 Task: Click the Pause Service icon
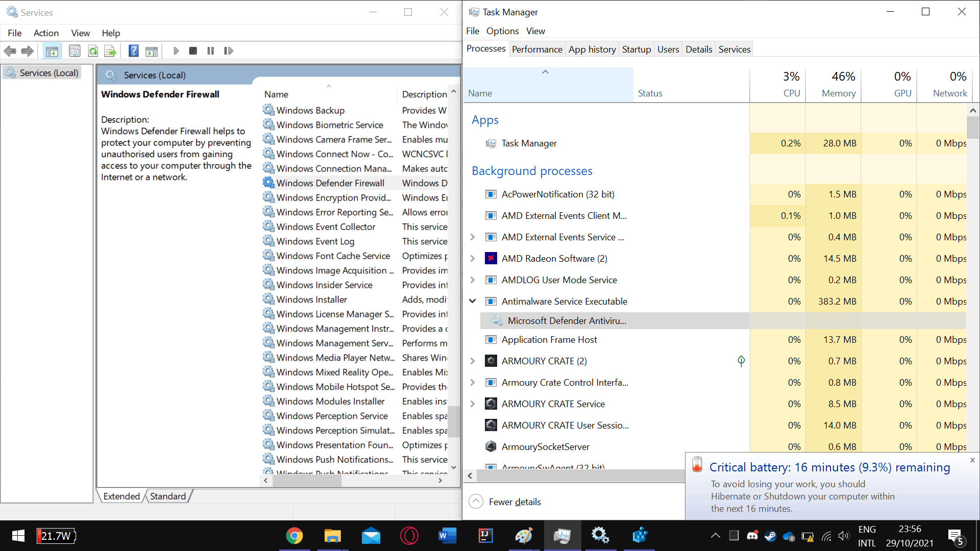210,51
